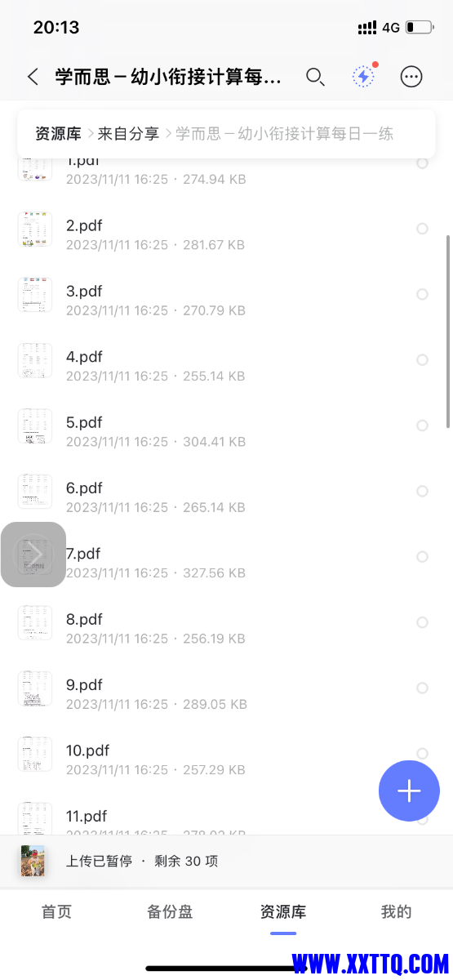This screenshot has height=980, width=453.
Task: Open the three-dot more options menu
Action: coord(411,77)
